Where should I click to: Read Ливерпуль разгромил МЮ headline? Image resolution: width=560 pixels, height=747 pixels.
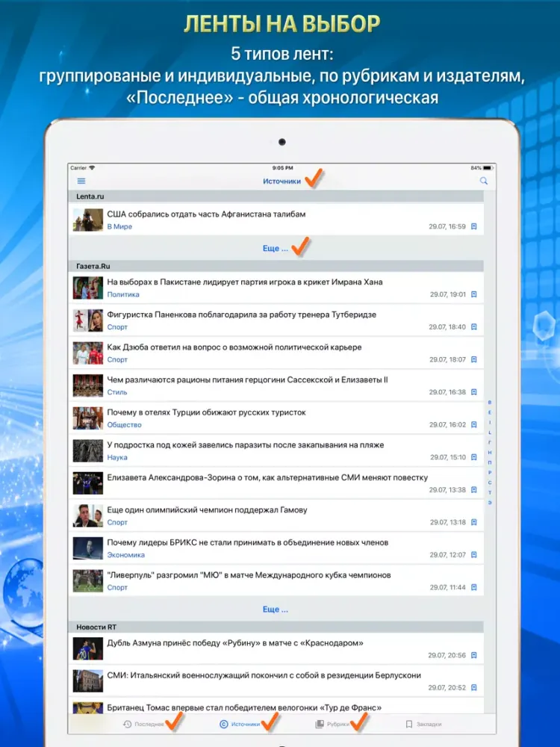click(249, 575)
